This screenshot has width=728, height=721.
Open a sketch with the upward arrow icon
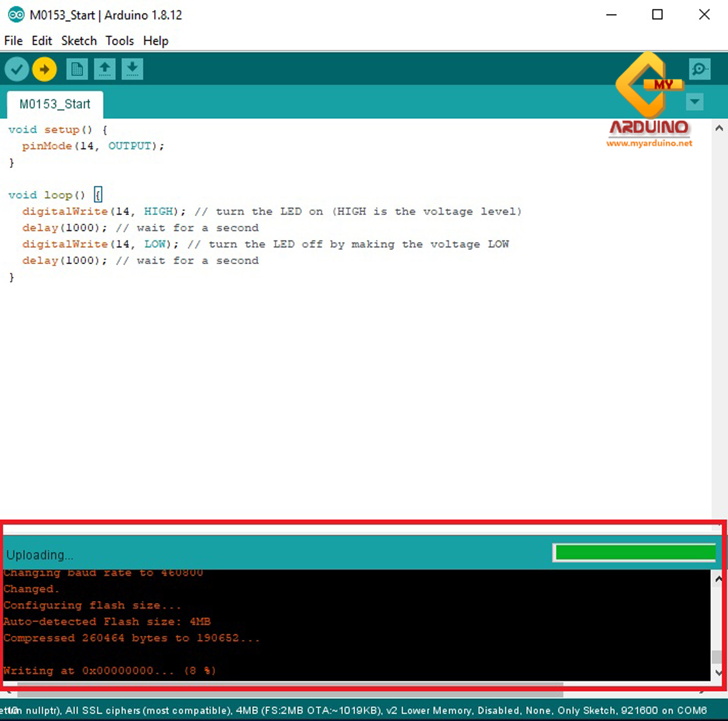tap(105, 69)
